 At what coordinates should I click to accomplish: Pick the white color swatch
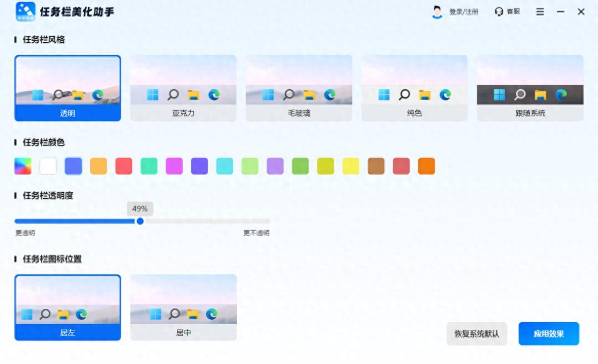(x=48, y=166)
